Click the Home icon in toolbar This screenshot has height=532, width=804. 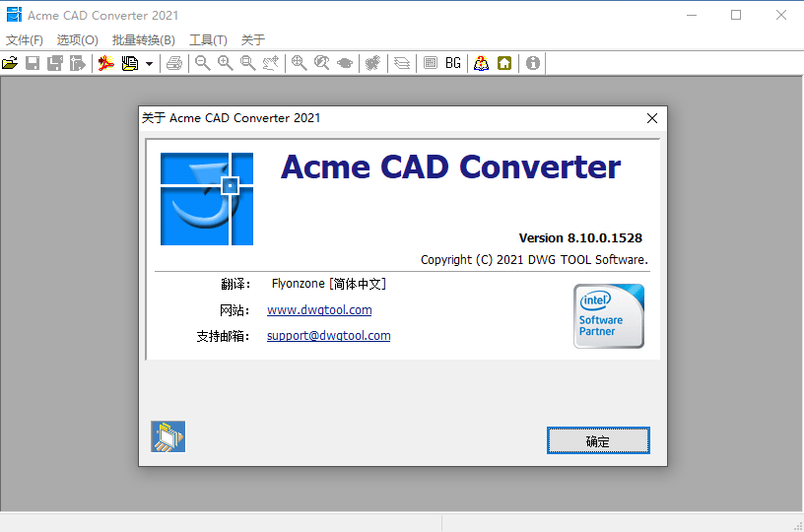coord(504,63)
